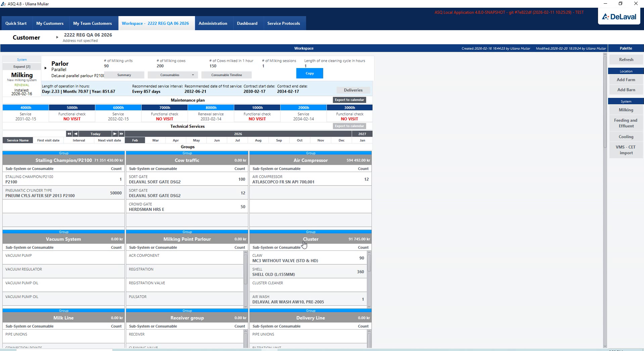
Task: Export Maintenance plan to calendar
Action: pyautogui.click(x=349, y=100)
